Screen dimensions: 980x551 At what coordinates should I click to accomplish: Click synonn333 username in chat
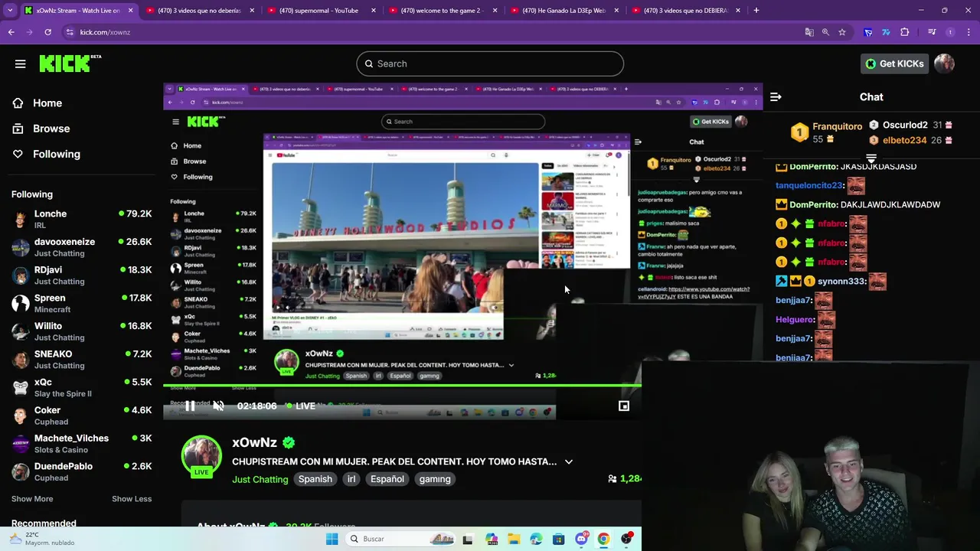click(842, 282)
